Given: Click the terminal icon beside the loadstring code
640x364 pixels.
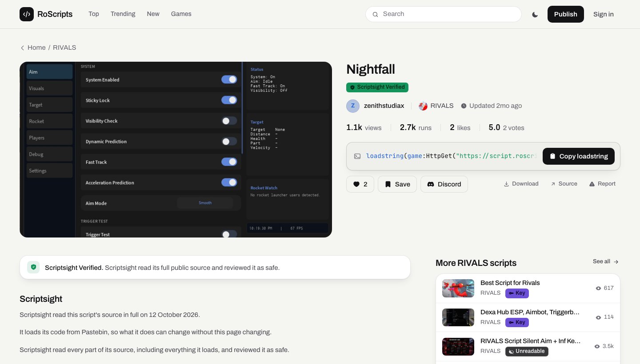Looking at the screenshot, I should [357, 156].
